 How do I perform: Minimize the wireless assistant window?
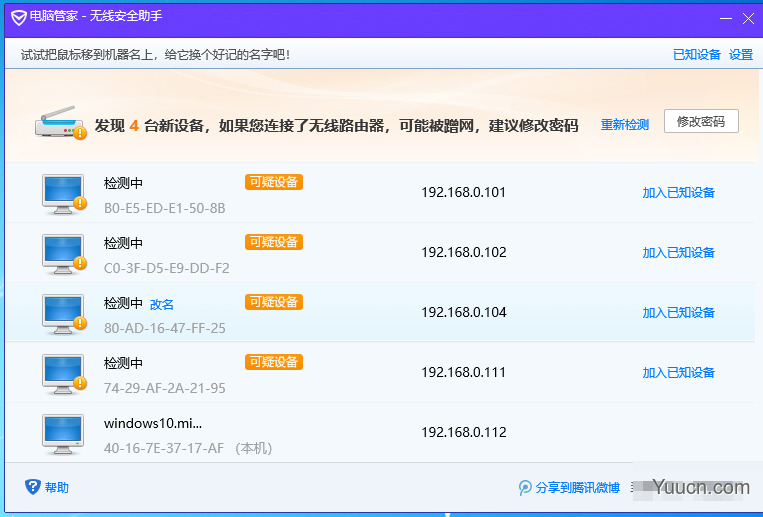point(726,18)
